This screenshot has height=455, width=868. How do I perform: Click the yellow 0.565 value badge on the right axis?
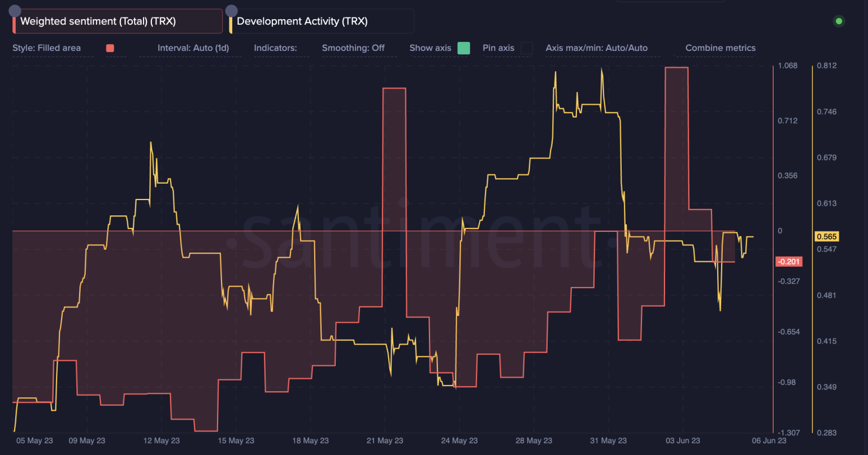pos(827,236)
